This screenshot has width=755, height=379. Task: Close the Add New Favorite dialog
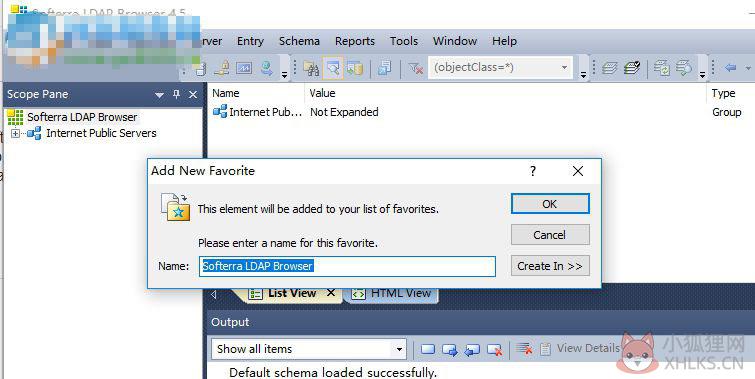click(578, 171)
